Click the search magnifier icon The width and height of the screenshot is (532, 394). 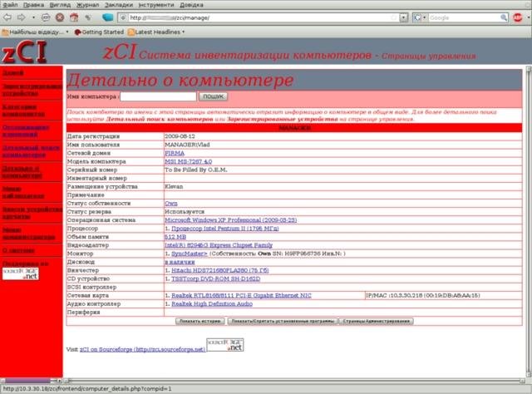pos(504,17)
